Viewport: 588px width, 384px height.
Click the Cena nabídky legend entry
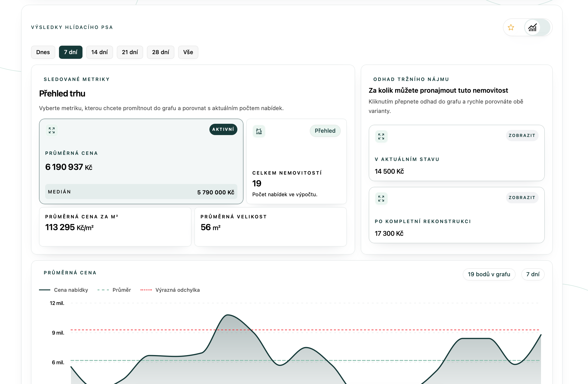(x=63, y=290)
